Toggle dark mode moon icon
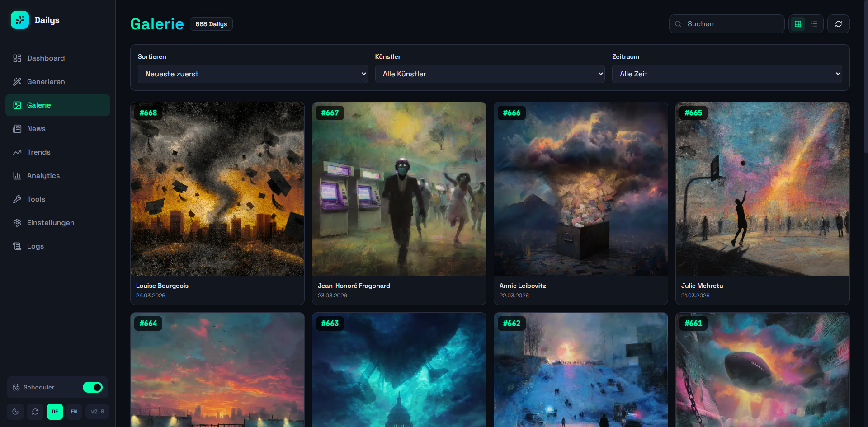 (x=15, y=412)
